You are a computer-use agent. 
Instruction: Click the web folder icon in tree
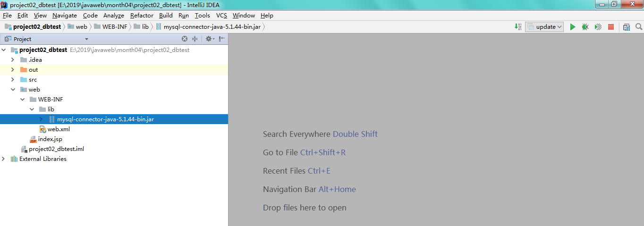pyautogui.click(x=24, y=89)
